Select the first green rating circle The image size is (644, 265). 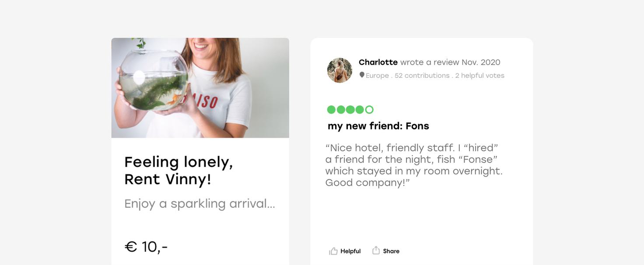[331, 110]
